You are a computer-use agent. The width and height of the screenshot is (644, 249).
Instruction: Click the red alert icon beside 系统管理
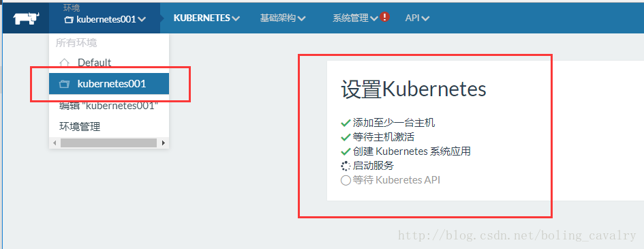[384, 17]
